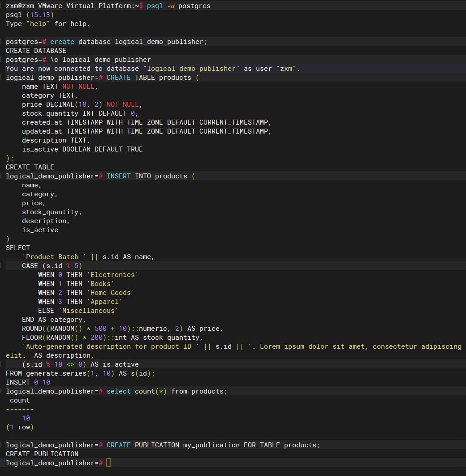
Task: Click the 'psql -d postgres' command text
Action: 179,6
